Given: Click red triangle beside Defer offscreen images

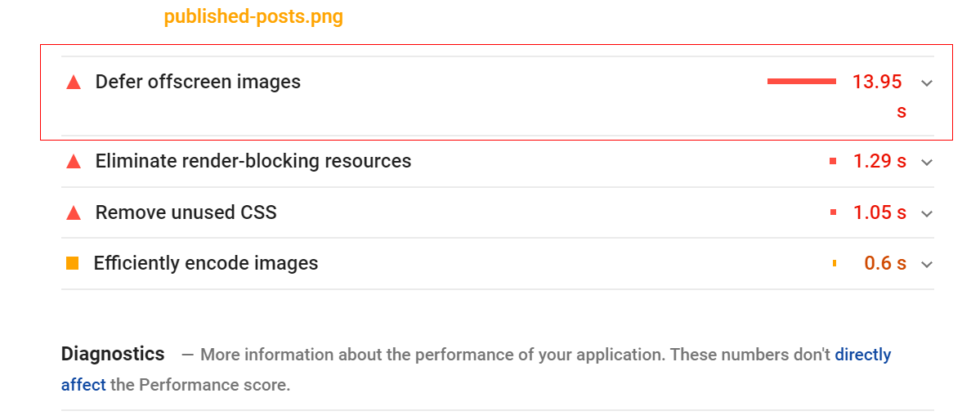Looking at the screenshot, I should click(74, 82).
